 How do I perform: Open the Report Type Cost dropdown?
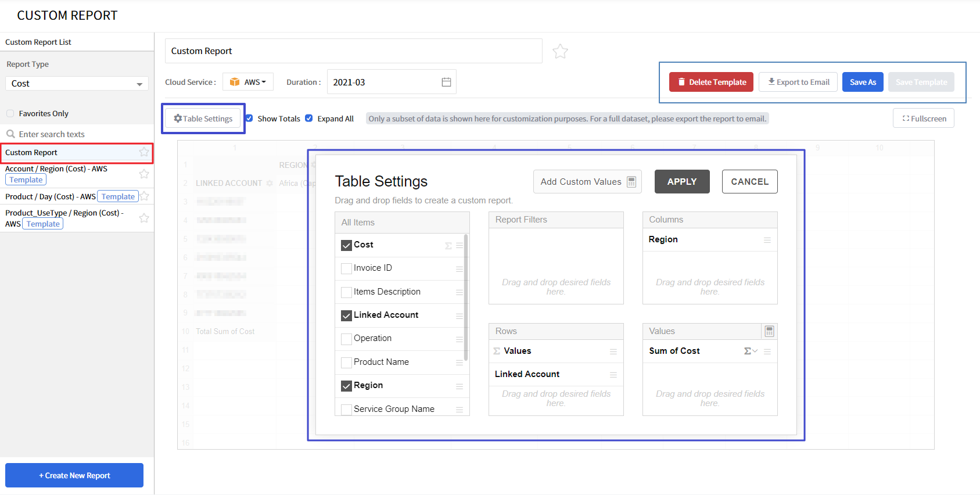click(77, 84)
